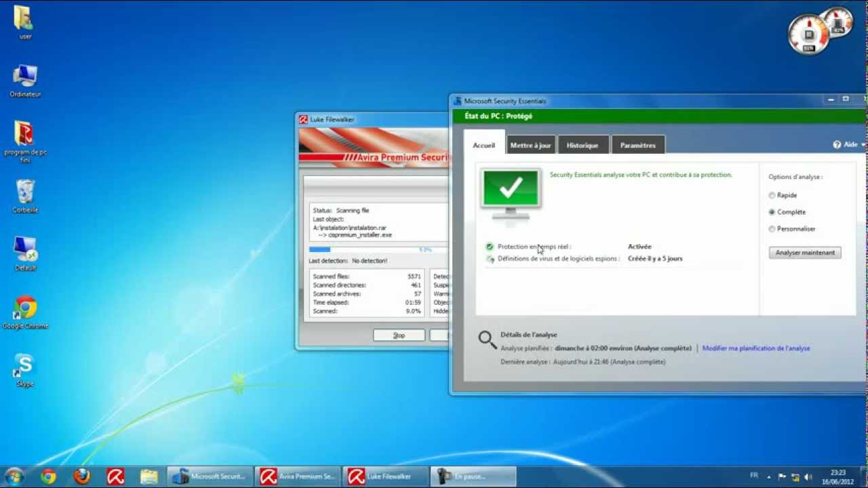
Task: Switch to the En pause taskbar button
Action: pos(473,476)
